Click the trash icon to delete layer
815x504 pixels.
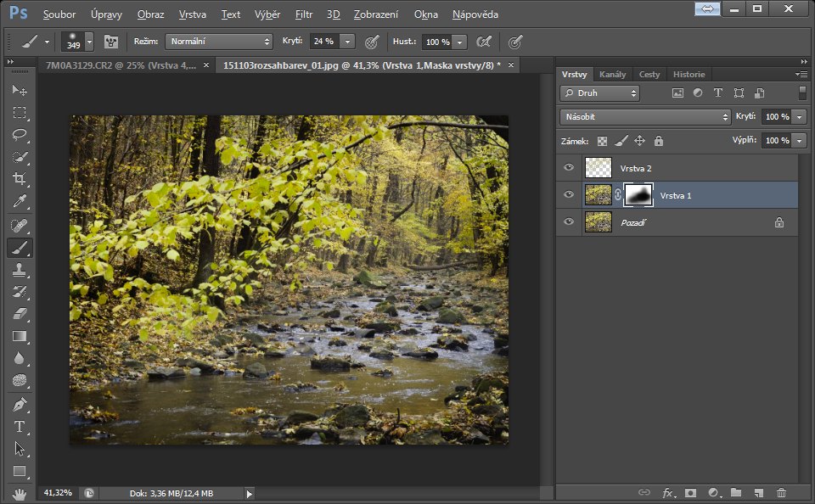tap(781, 492)
